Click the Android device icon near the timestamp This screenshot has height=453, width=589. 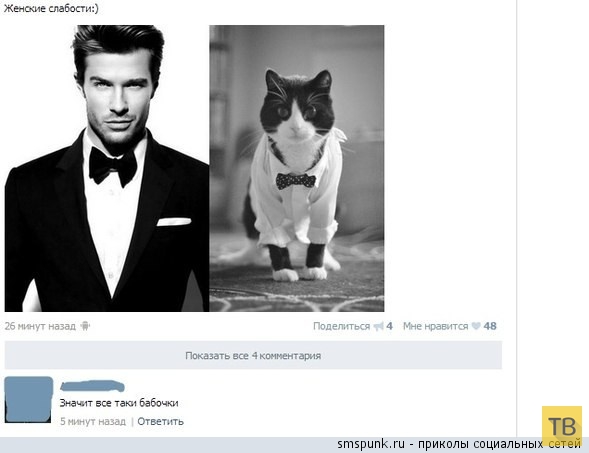tap(85, 326)
